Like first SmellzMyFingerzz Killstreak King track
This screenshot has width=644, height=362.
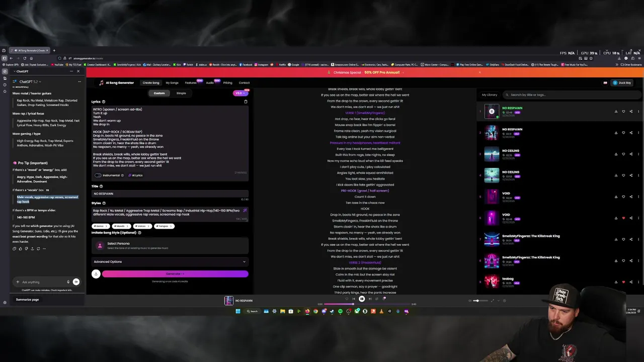[x=623, y=239]
